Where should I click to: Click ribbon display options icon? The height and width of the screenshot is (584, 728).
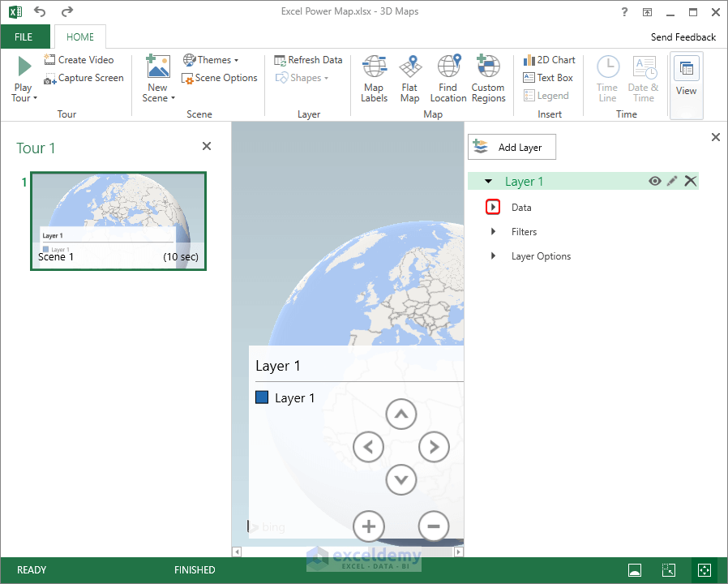coord(647,12)
